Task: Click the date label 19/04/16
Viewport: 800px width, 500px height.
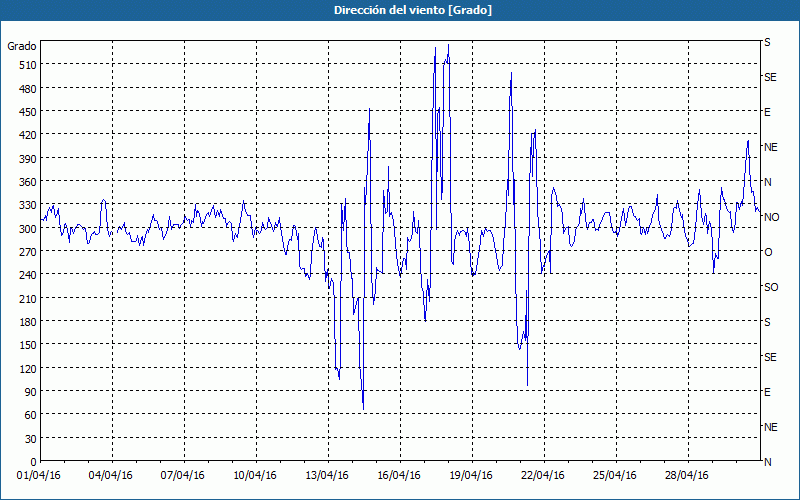Action: click(471, 476)
